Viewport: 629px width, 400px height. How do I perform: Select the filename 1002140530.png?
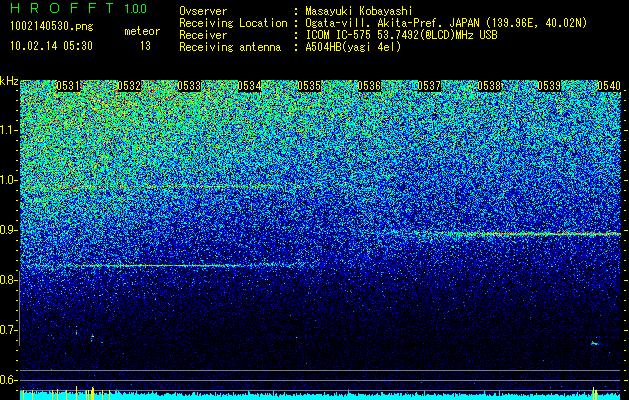click(51, 26)
